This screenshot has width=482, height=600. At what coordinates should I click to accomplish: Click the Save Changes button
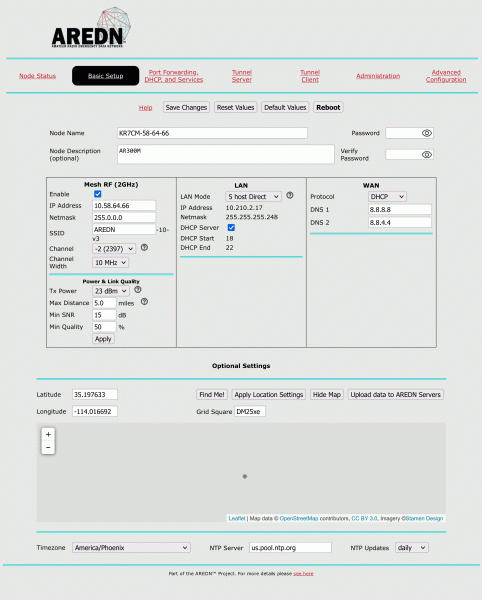(x=186, y=108)
